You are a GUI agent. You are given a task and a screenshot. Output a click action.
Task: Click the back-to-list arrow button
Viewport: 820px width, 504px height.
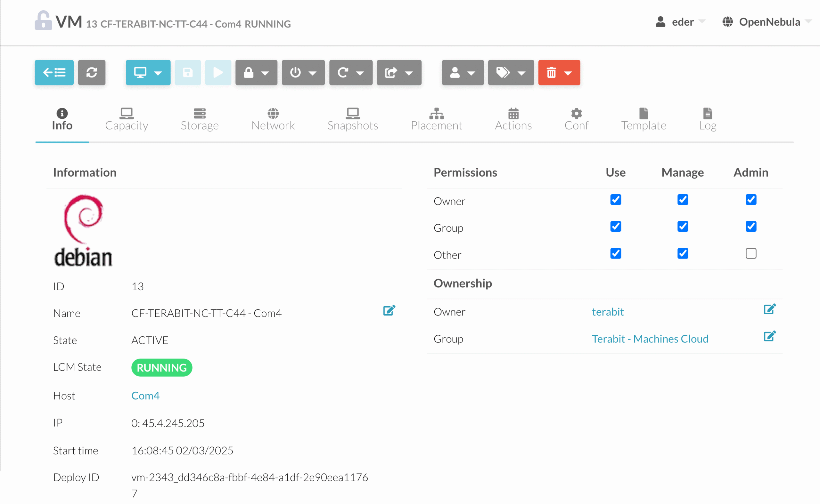click(x=54, y=72)
